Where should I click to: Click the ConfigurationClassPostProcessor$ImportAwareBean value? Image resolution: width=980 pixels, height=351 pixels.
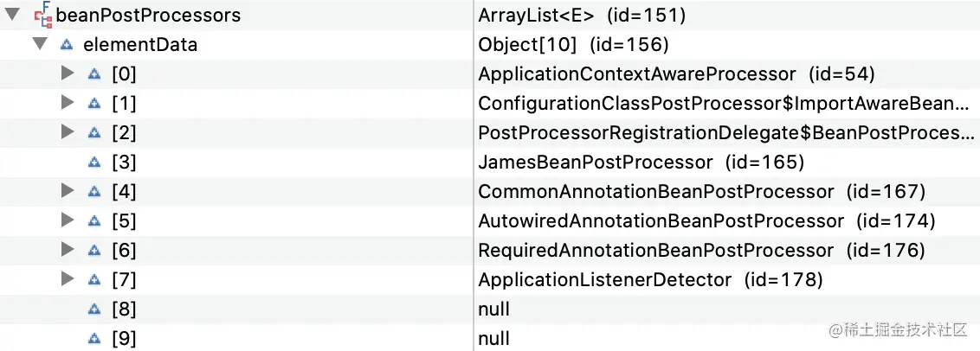click(724, 104)
